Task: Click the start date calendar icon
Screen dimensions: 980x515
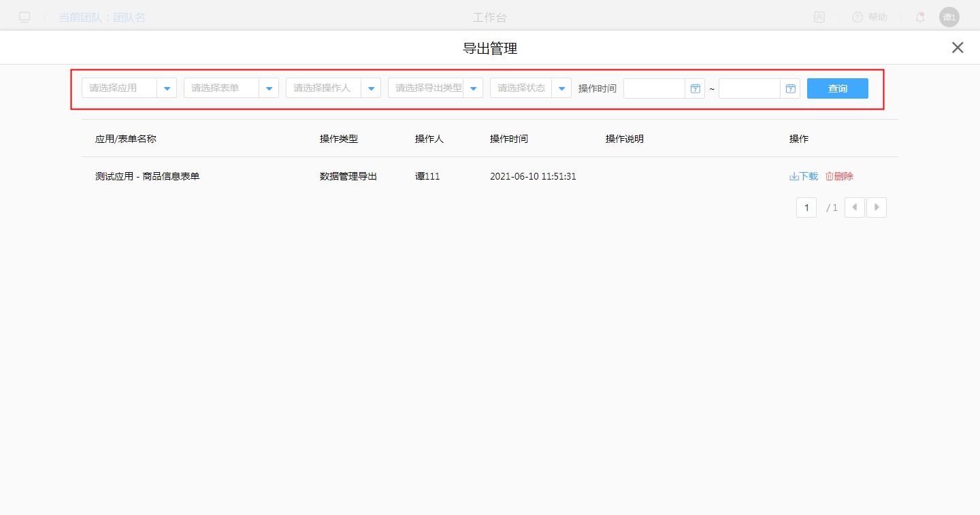Action: [695, 88]
